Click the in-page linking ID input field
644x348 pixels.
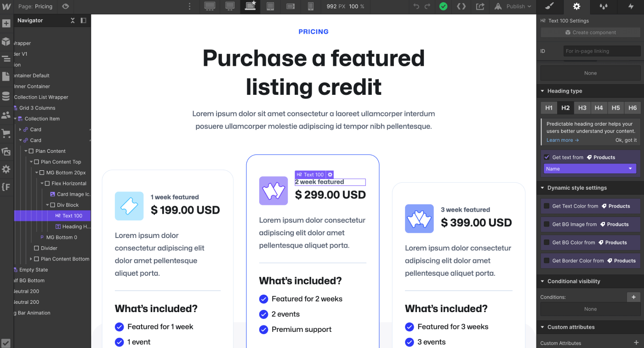602,51
